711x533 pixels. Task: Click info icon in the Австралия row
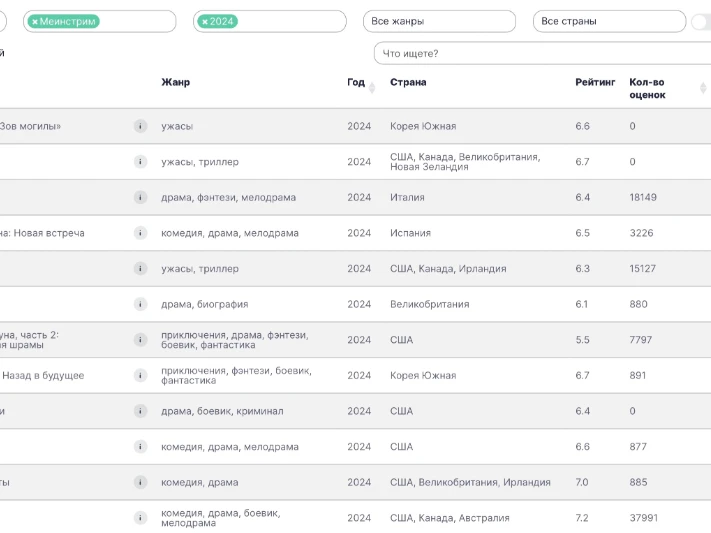[x=140, y=518]
